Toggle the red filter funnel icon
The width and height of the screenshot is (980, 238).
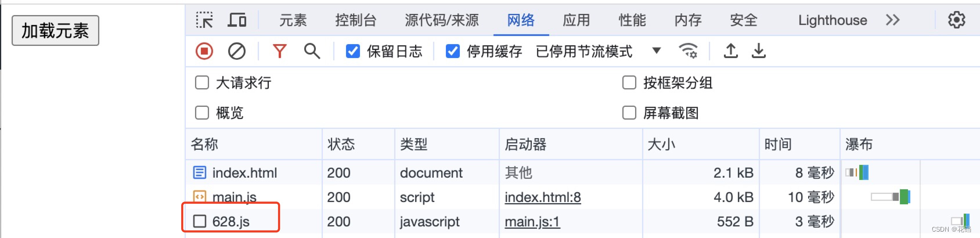(280, 51)
